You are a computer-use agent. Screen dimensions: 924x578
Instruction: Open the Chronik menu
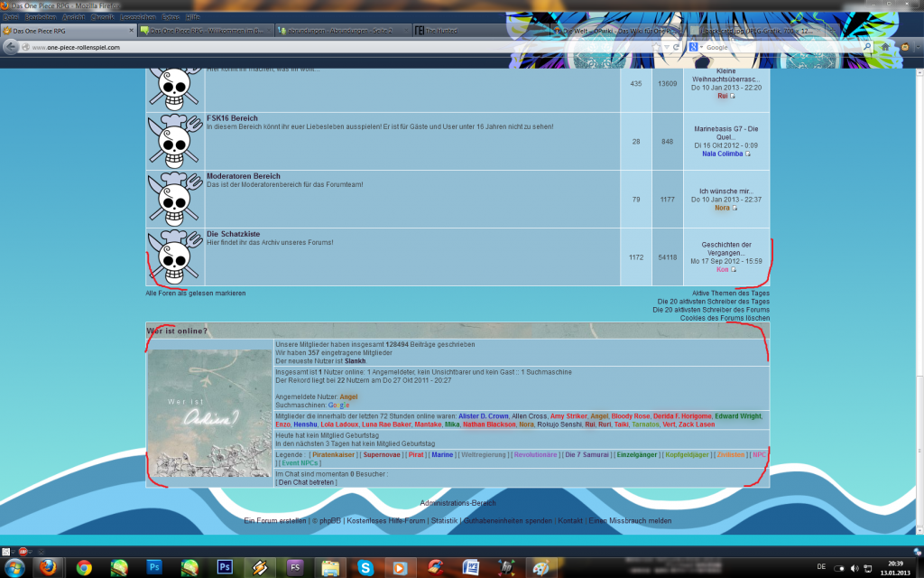coord(103,17)
